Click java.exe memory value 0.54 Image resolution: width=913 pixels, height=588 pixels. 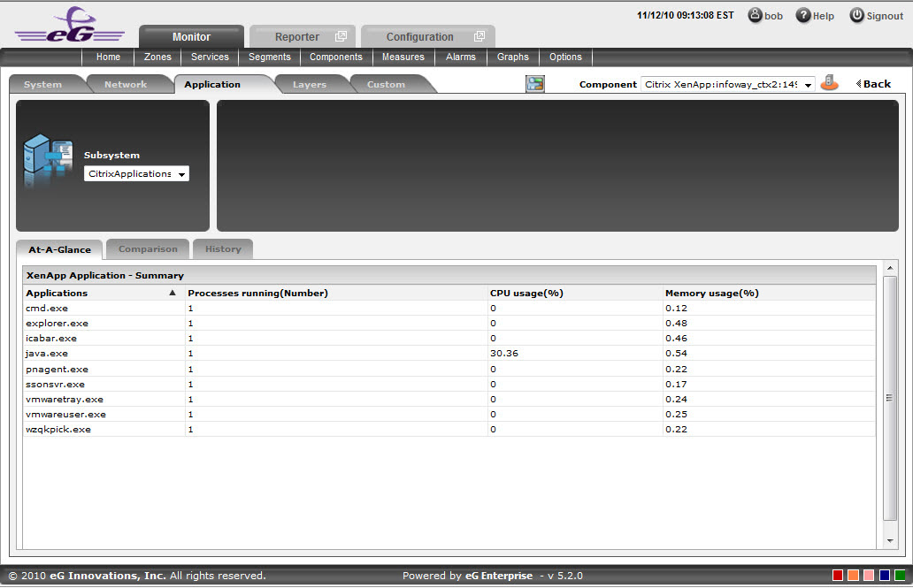pos(677,354)
